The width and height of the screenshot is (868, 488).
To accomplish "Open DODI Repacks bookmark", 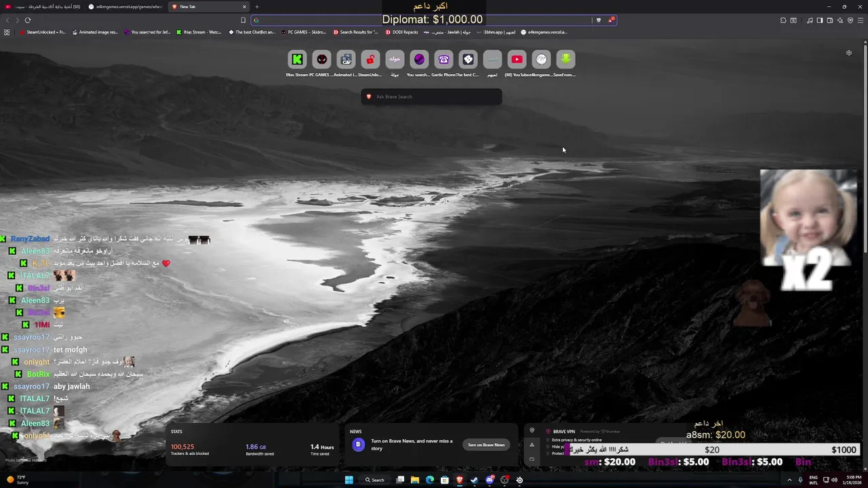I will click(402, 32).
